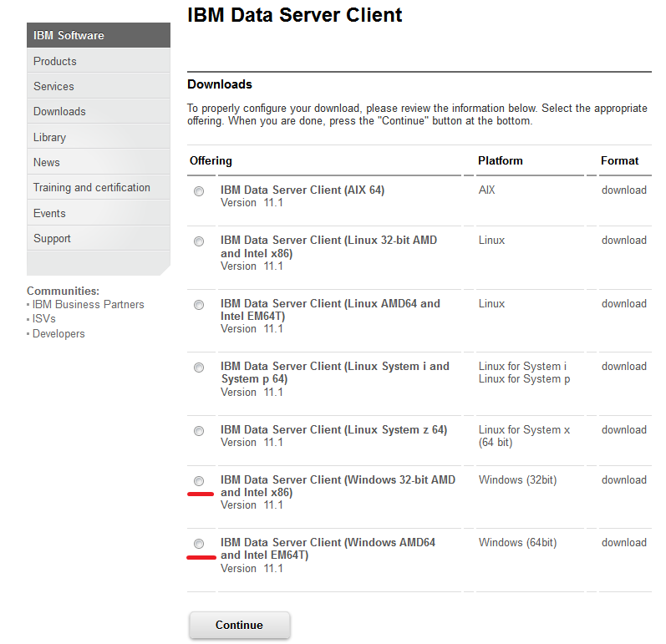Click the Linux 32-bit AMD offering title
666x644 pixels.
pyautogui.click(x=328, y=246)
